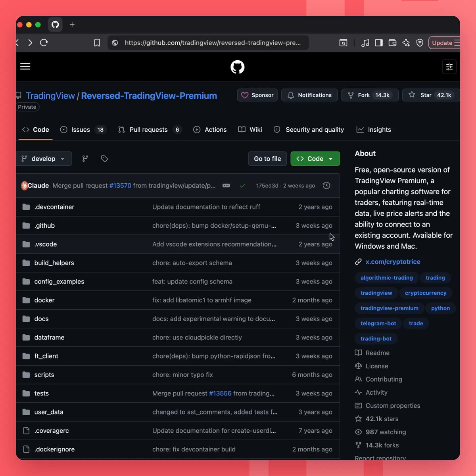Expand the commit message ellipsis
Screen dimensions: 476x476
click(x=226, y=186)
